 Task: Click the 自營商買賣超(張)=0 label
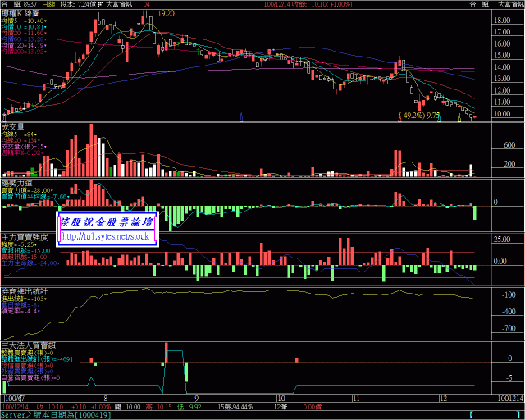pyautogui.click(x=30, y=378)
